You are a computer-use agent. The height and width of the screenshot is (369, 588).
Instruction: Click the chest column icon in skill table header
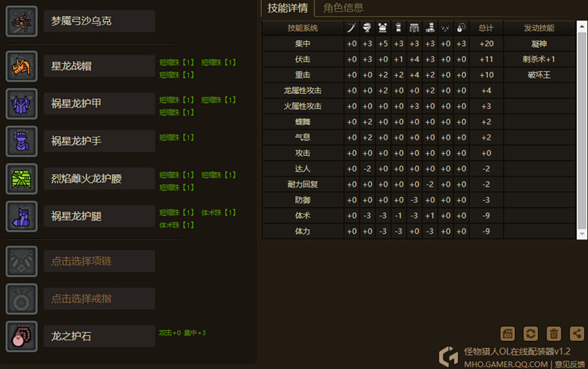(383, 28)
